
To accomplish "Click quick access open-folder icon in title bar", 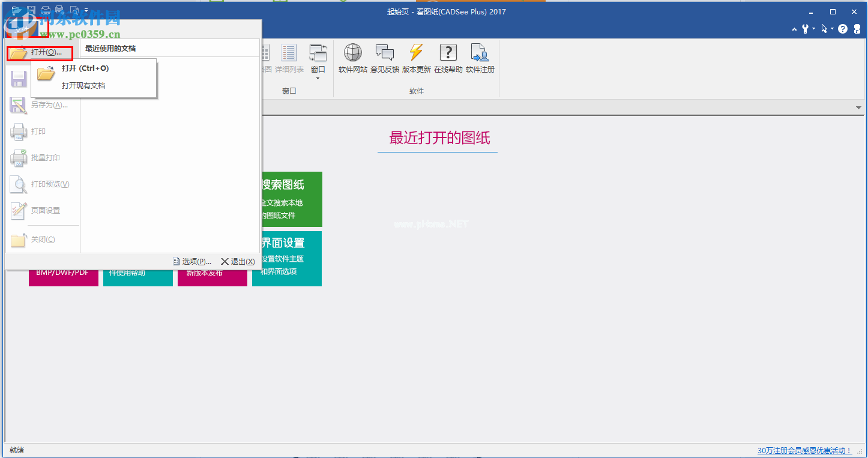I will tap(17, 10).
